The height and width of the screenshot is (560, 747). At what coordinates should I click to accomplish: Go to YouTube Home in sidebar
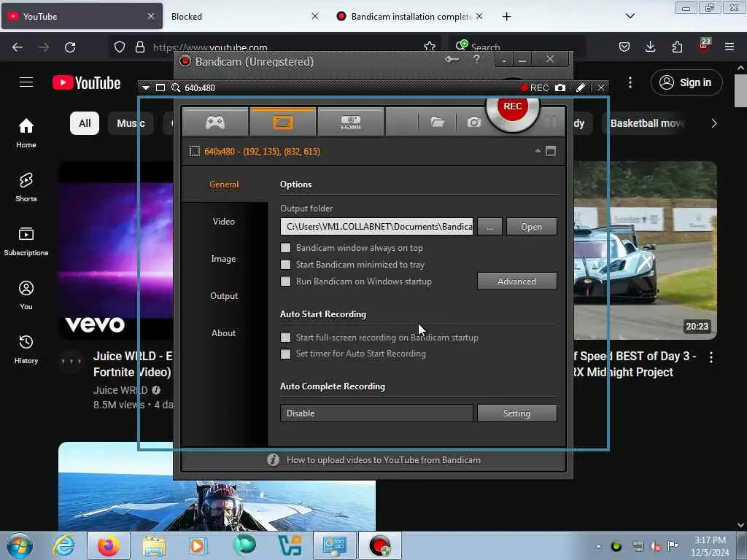[x=26, y=133]
